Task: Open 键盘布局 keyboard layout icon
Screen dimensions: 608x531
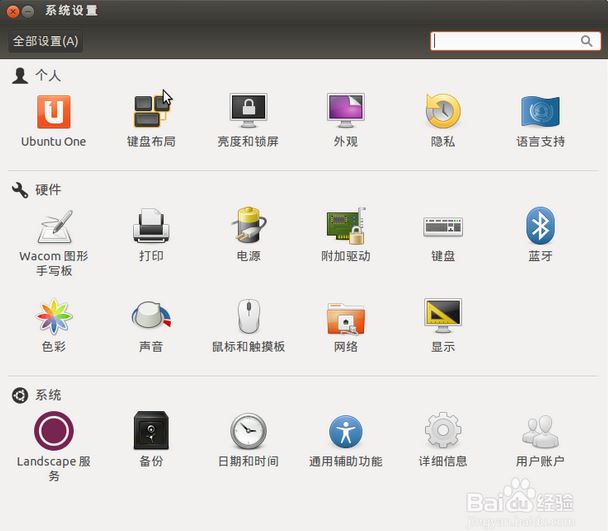Action: click(151, 112)
